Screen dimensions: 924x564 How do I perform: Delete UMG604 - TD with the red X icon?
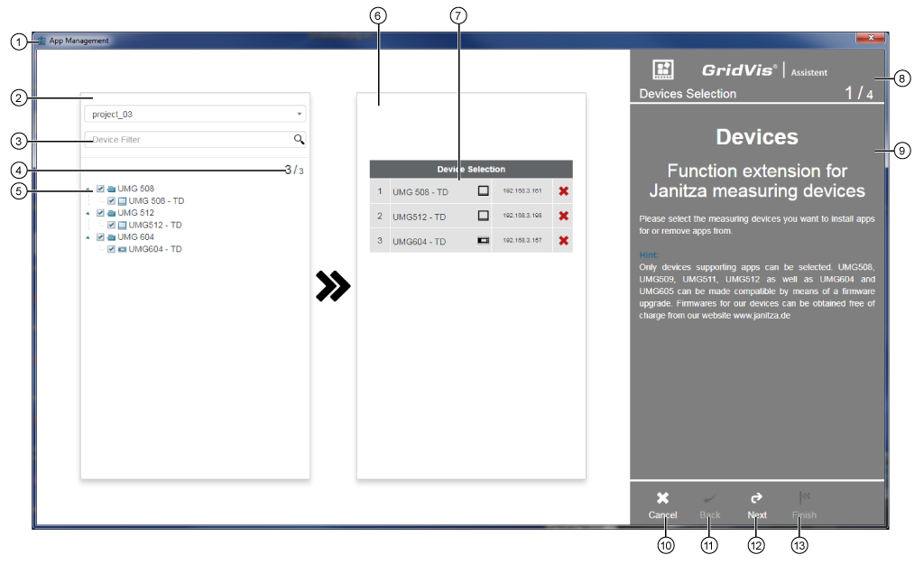[x=562, y=240]
